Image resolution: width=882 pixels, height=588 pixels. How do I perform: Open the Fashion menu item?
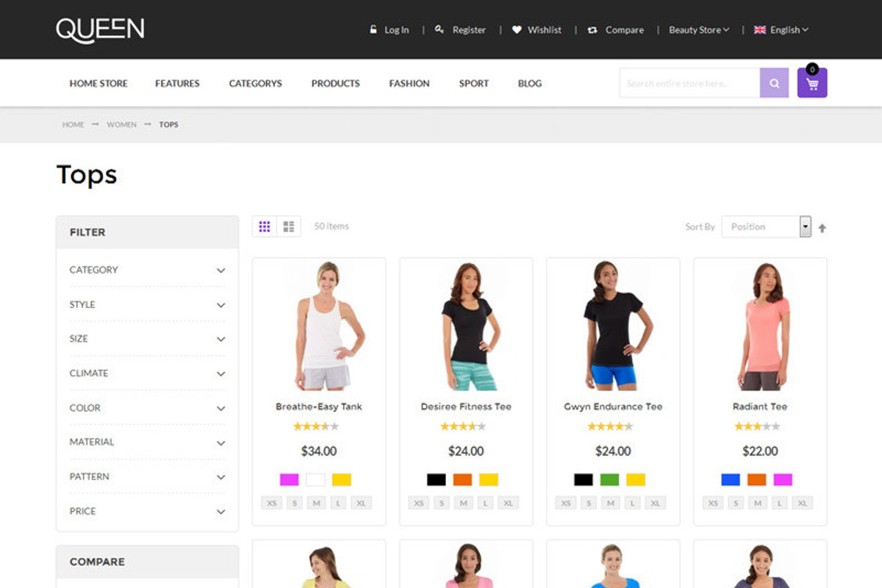pos(409,84)
